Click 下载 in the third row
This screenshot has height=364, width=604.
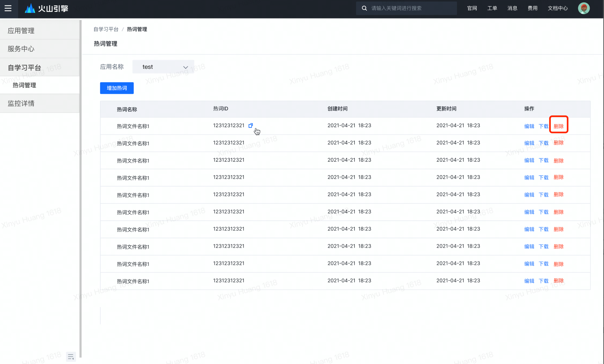543,160
